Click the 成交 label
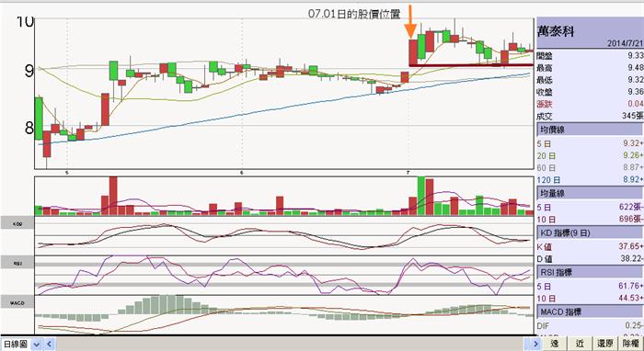Image resolution: width=644 pixels, height=351 pixels. click(545, 117)
